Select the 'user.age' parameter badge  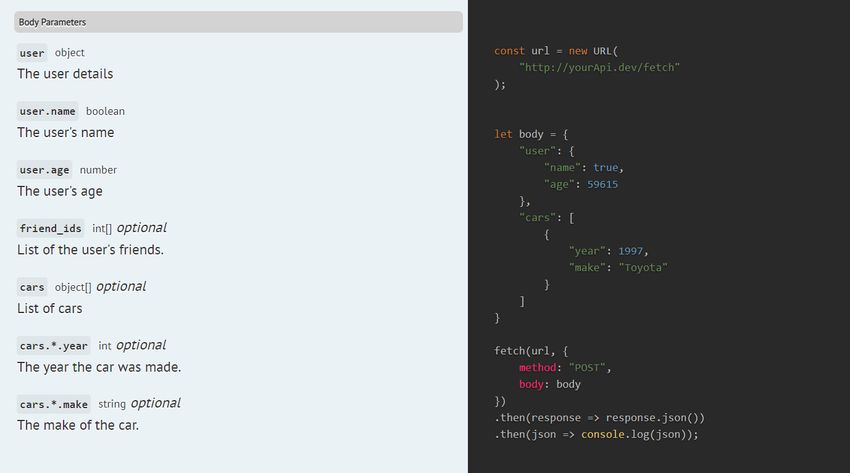coord(44,170)
